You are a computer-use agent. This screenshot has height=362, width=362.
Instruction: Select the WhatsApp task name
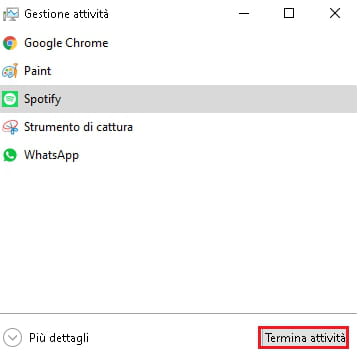pos(51,155)
